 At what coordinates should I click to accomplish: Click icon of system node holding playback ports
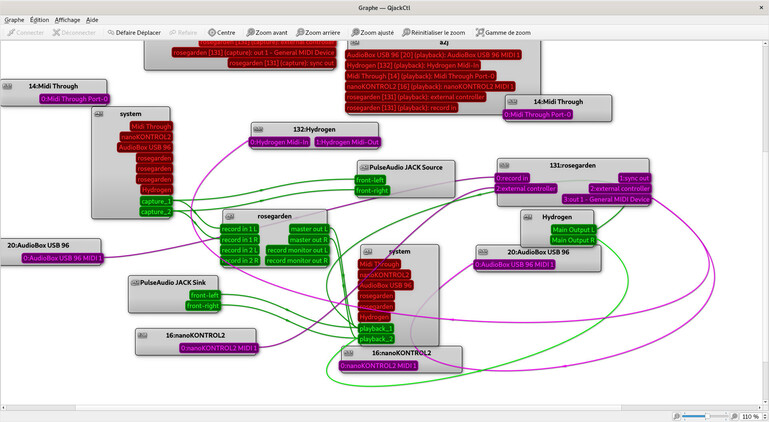click(368, 252)
